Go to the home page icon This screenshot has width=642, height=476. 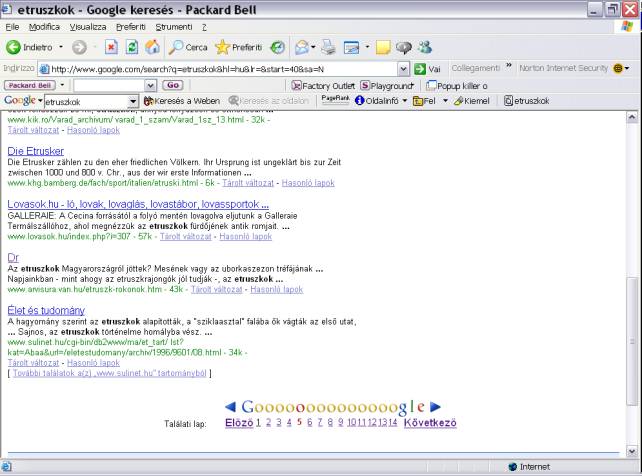(152, 47)
